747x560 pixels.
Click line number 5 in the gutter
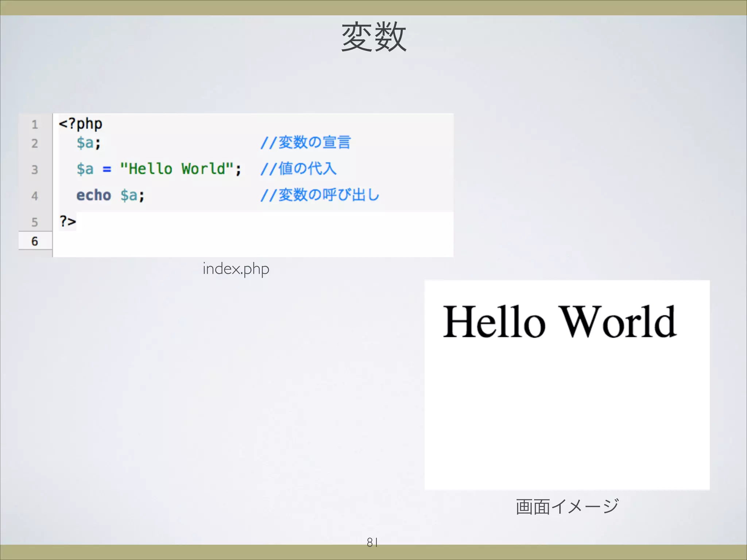[x=35, y=222]
